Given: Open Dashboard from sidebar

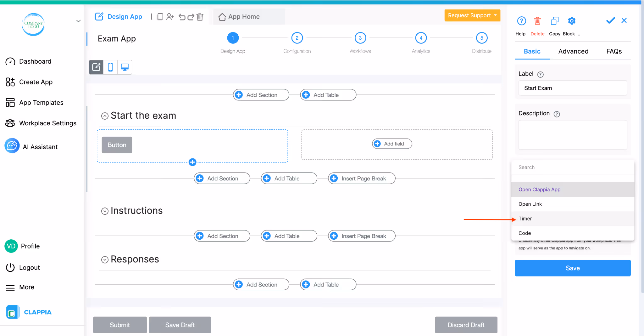Looking at the screenshot, I should tap(28, 61).
